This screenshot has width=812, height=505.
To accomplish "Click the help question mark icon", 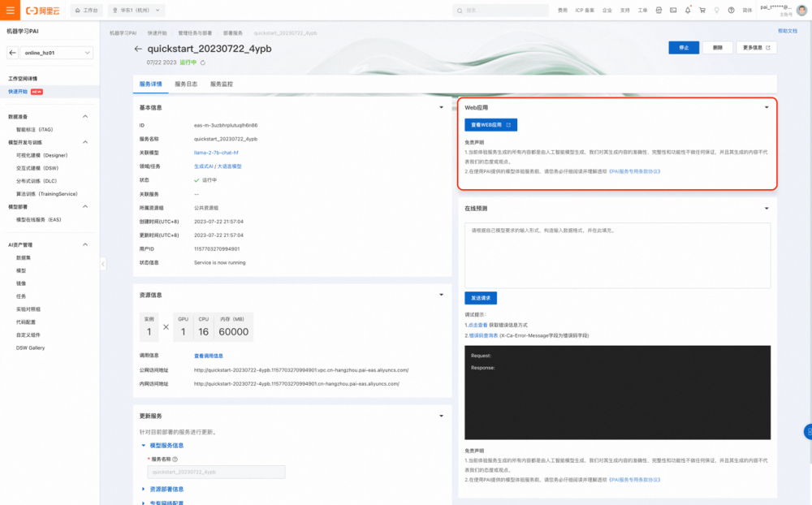I will click(x=732, y=10).
